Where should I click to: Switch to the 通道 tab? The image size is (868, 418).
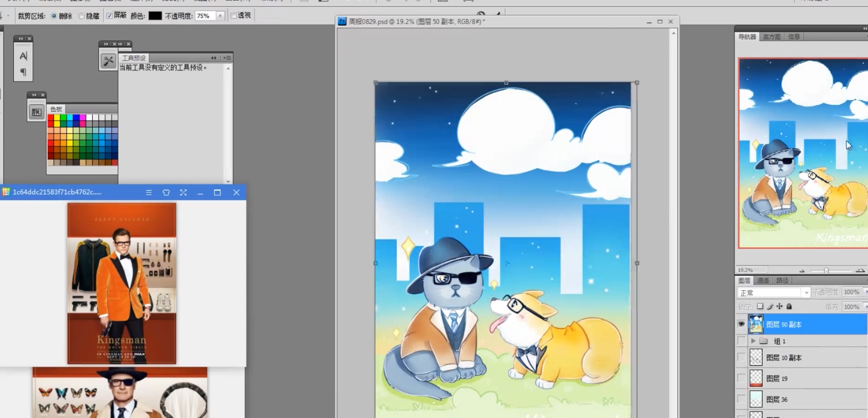(763, 281)
